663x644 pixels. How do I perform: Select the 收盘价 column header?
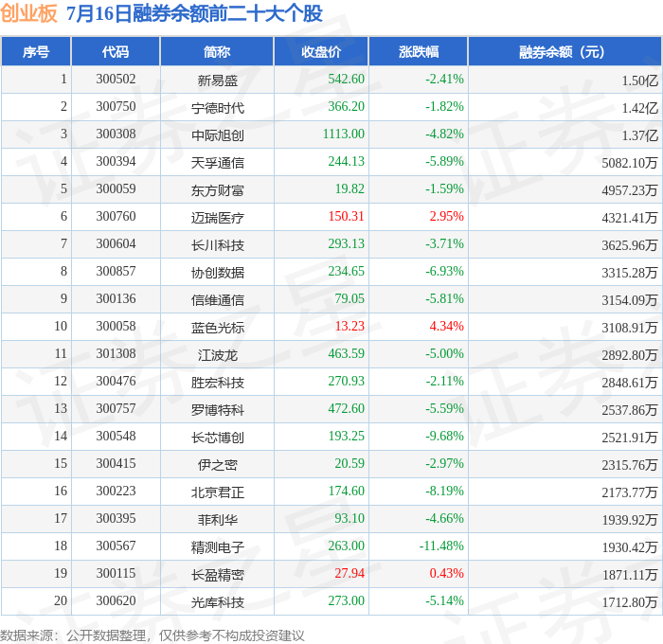pyautogui.click(x=321, y=51)
